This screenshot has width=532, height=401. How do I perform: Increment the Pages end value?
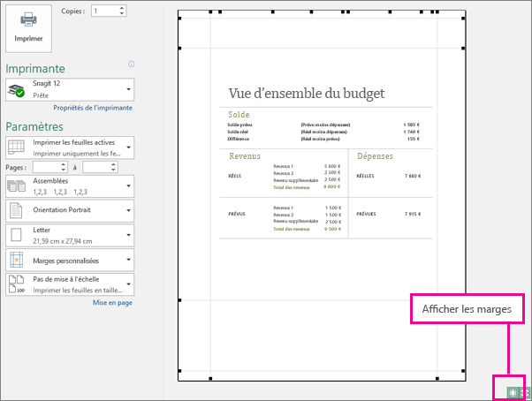coord(114,164)
